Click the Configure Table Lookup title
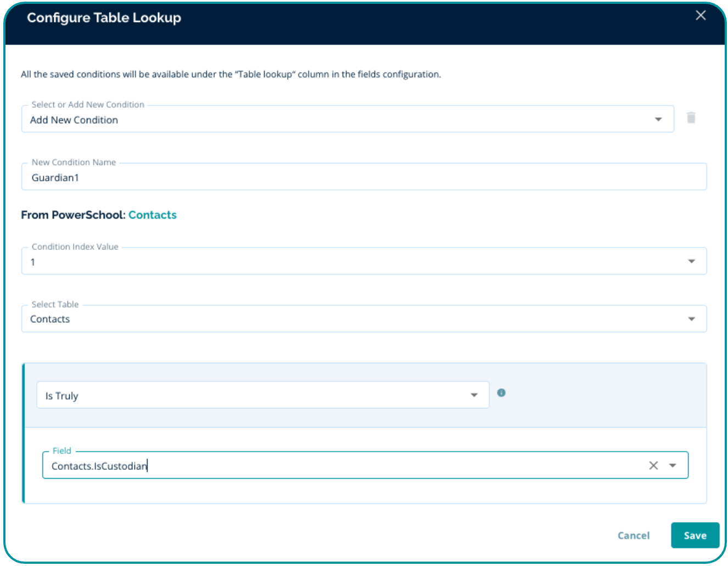The image size is (728, 566). 104,18
